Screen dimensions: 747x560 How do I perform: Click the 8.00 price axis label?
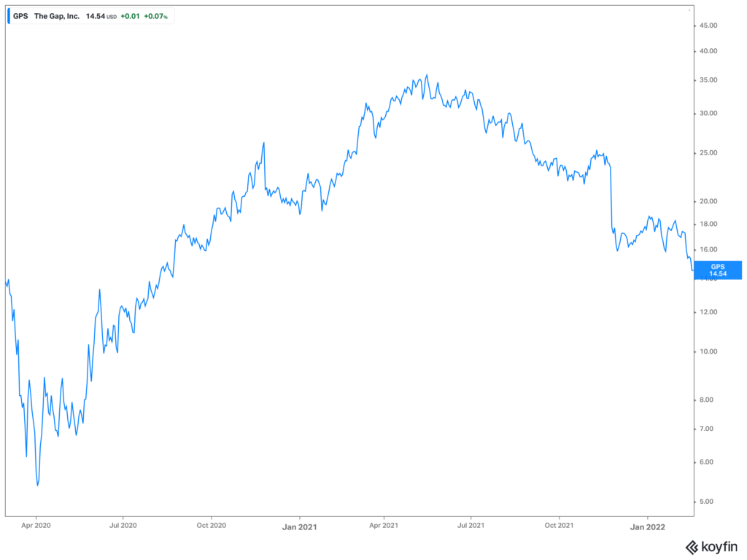click(x=706, y=400)
